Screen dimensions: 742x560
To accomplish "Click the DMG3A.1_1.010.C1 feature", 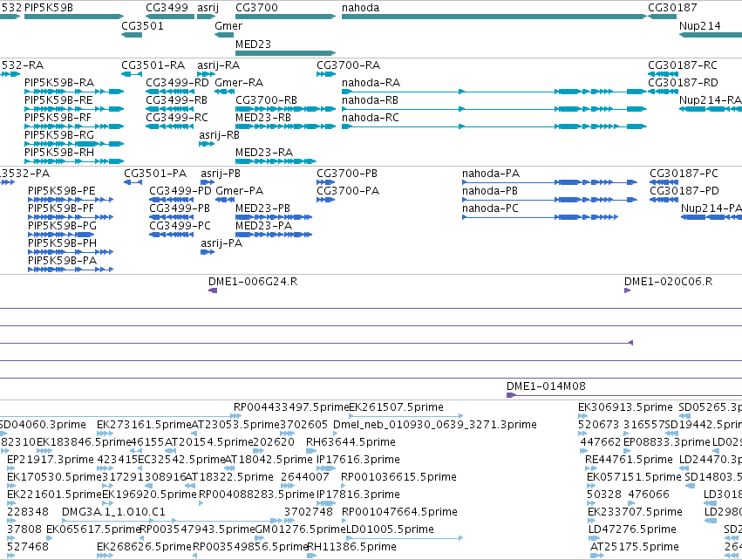I will [x=173, y=520].
